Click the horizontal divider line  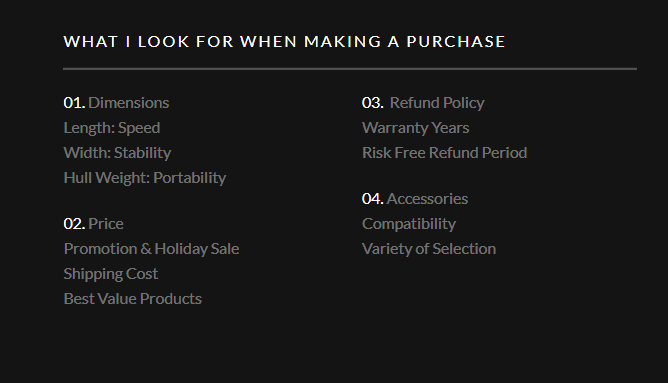pos(350,69)
